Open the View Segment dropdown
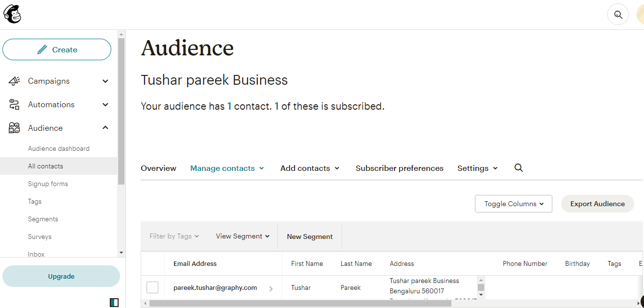Screen dimensions: 644x308 tap(243, 236)
